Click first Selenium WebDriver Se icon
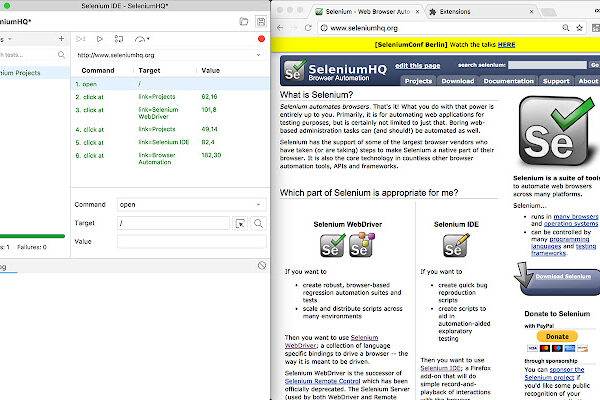600x400 pixels. [333, 245]
